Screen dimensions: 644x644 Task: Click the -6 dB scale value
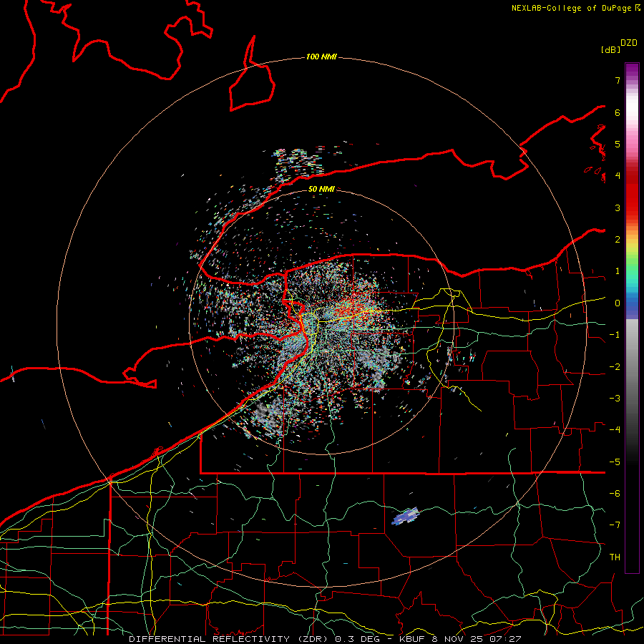pyautogui.click(x=615, y=494)
